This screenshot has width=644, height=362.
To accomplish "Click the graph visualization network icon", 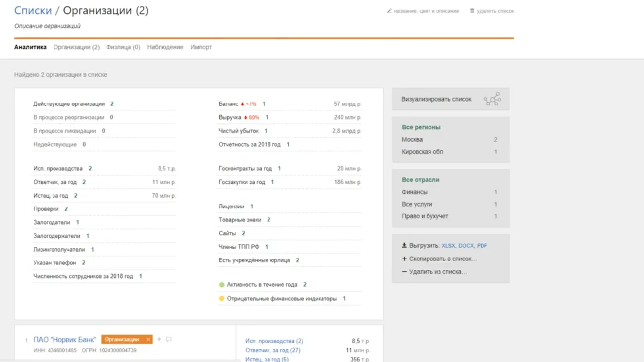I will (492, 99).
